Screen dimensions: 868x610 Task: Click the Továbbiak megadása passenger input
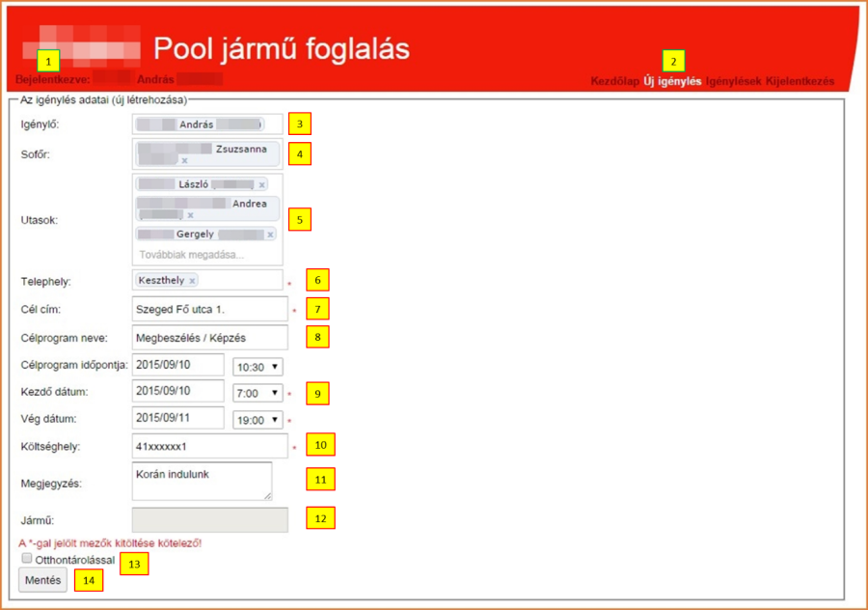(x=192, y=255)
